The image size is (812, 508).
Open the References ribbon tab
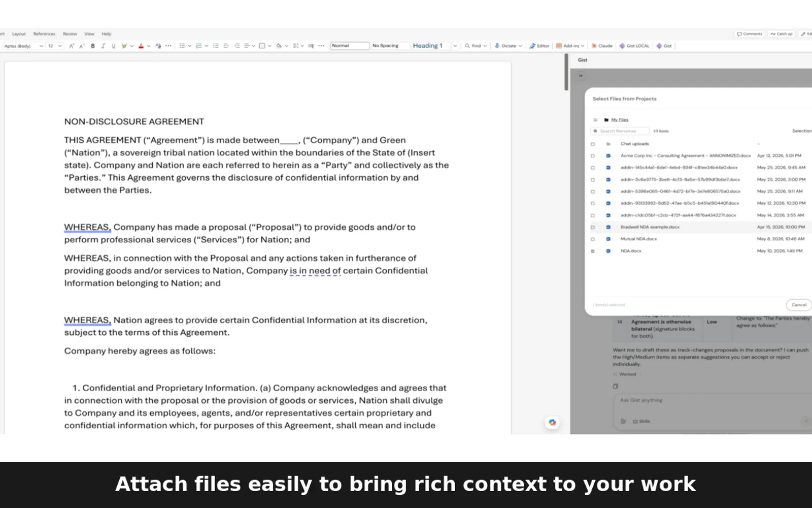[44, 34]
